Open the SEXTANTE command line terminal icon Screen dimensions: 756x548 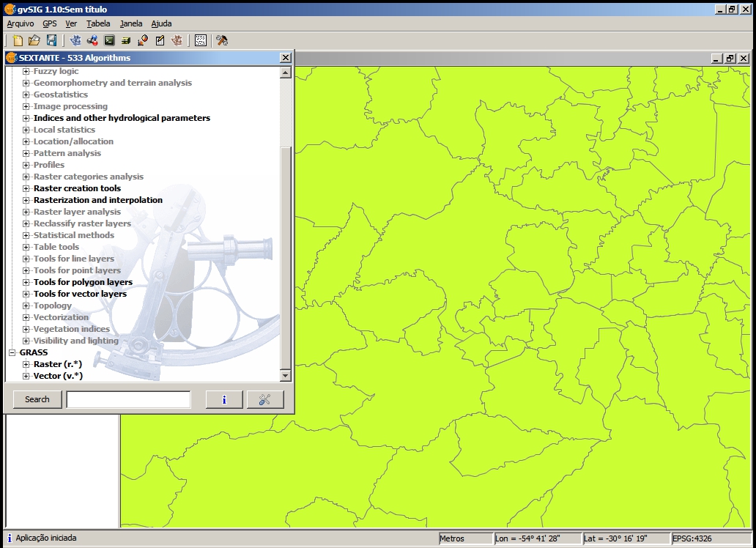109,40
